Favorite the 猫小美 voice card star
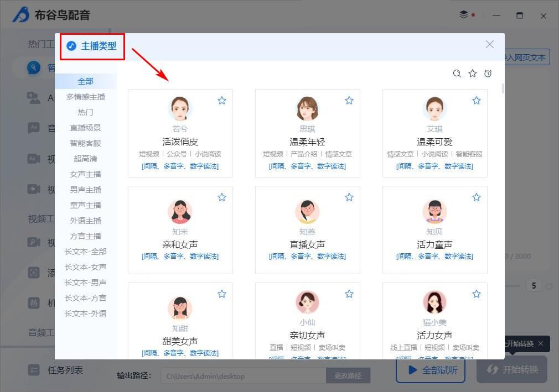This screenshot has width=559, height=392. click(x=477, y=294)
